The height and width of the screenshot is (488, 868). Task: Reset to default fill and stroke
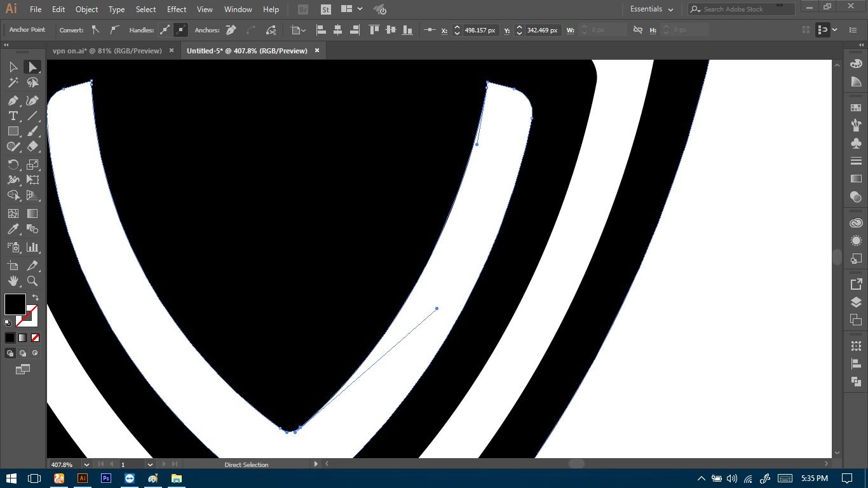pyautogui.click(x=8, y=323)
